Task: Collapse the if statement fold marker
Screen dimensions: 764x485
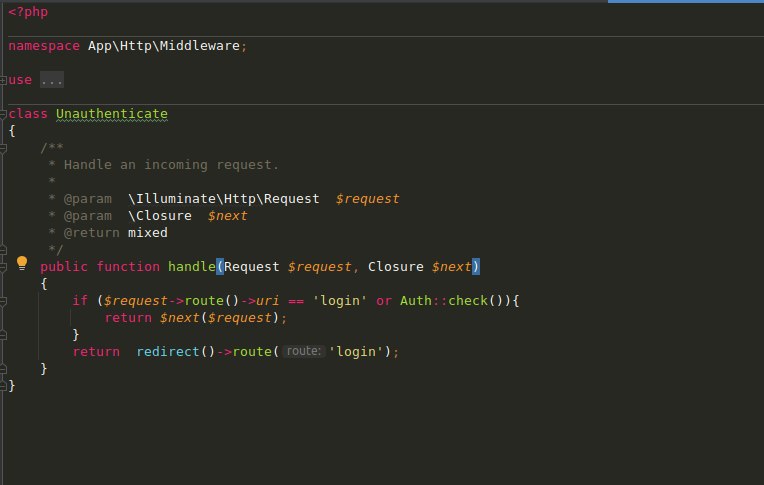Action: [x=3, y=301]
